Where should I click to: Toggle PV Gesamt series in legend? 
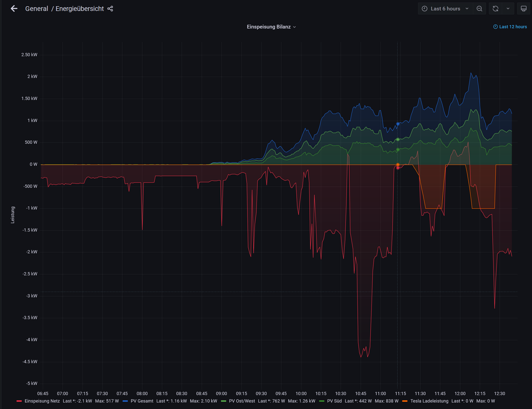pyautogui.click(x=144, y=401)
